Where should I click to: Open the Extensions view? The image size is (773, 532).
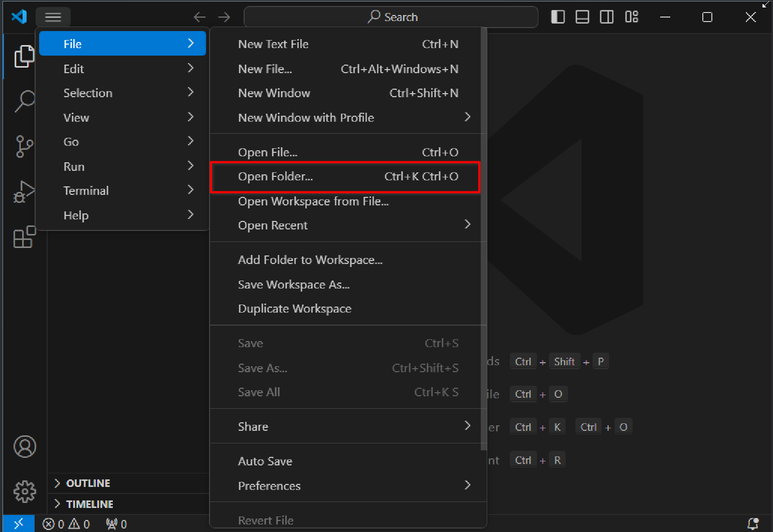(x=24, y=237)
